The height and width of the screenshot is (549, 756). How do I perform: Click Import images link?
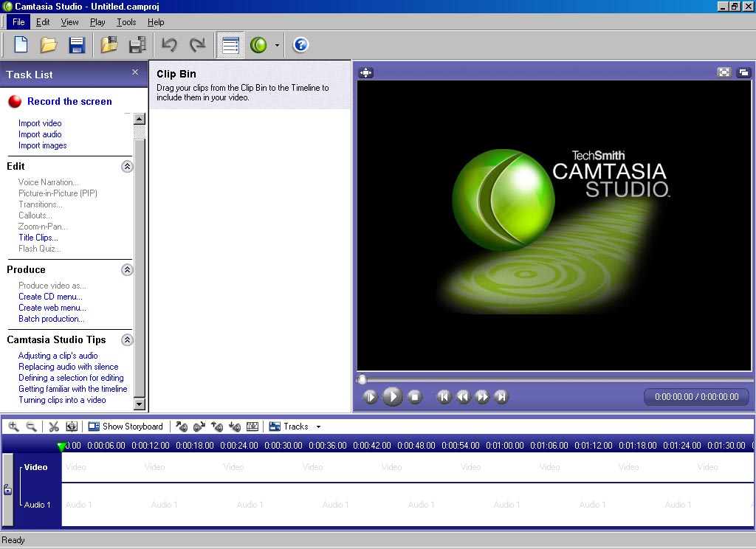(42, 145)
